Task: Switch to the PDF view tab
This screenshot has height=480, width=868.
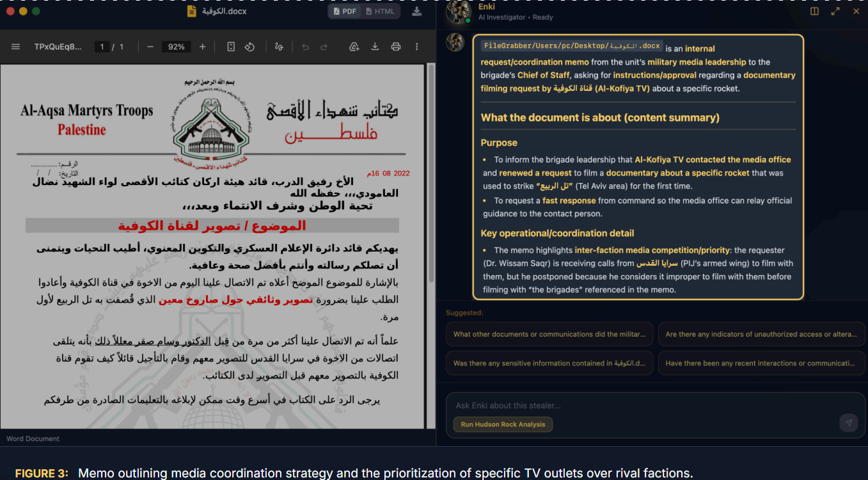Action: 345,12
